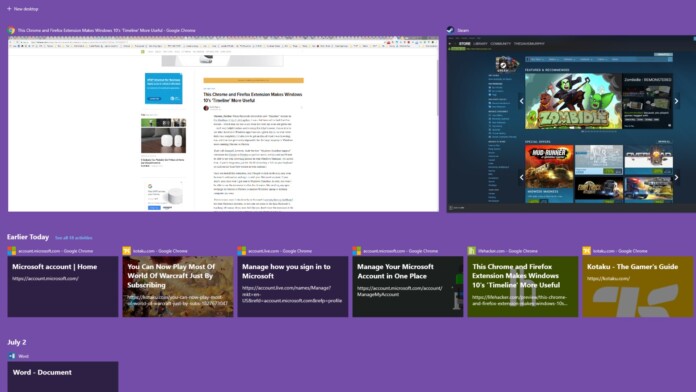Open the Microsoft account Home activity card
696x392 pixels.
[63, 286]
